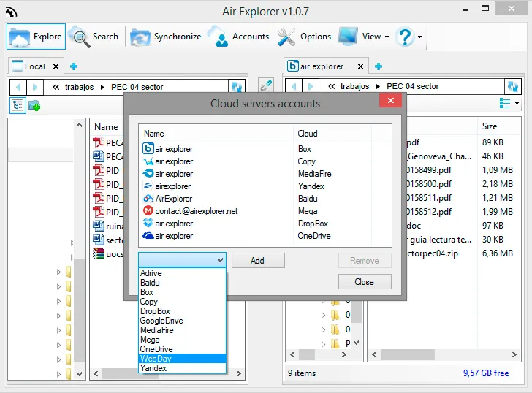This screenshot has height=393, width=532.
Task: Open Options from the toolbar
Action: click(x=304, y=37)
